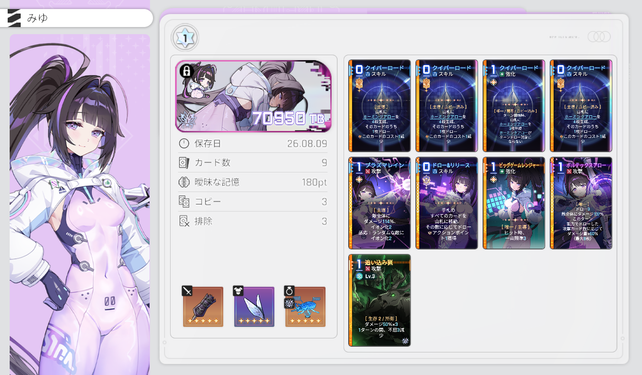This screenshot has width=642, height=375.
Task: Click the 曖昧な記憶 memory points icon
Action: [x=184, y=182]
